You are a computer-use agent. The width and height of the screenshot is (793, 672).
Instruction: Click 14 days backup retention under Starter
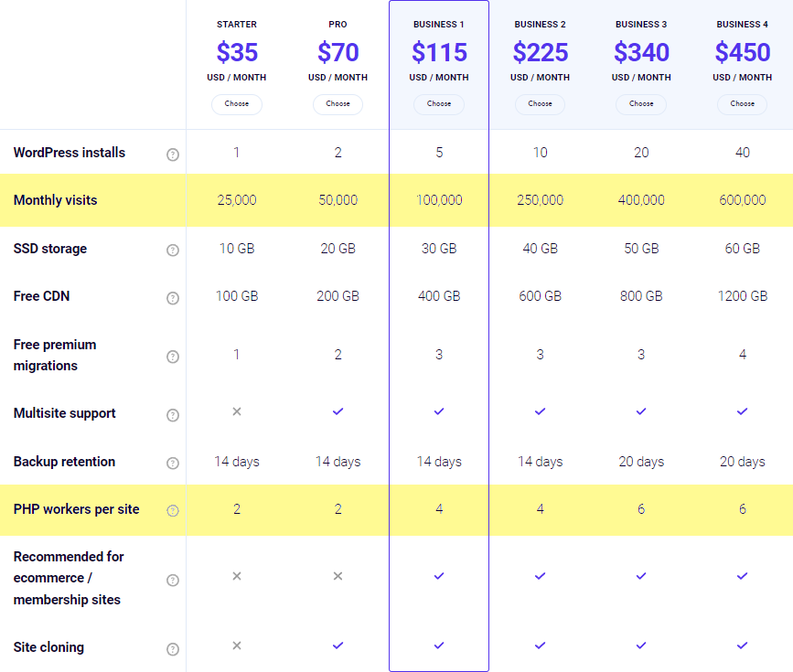pos(237,462)
